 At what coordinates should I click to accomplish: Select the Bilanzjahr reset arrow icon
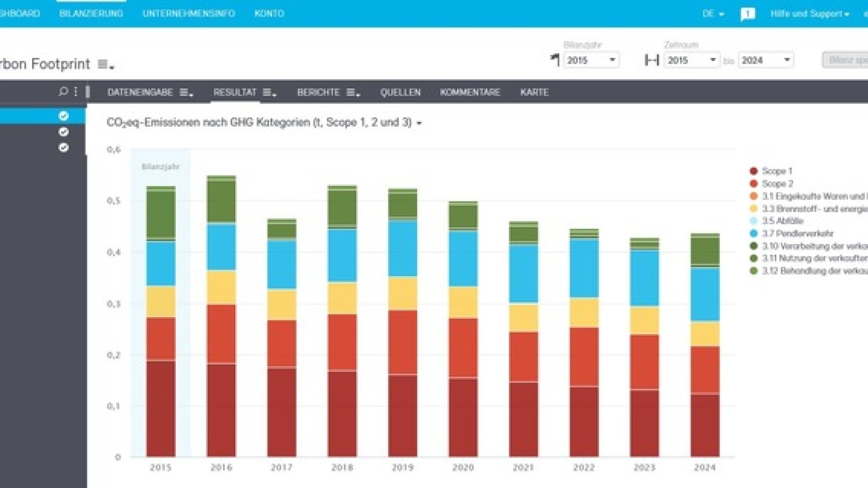tap(554, 60)
